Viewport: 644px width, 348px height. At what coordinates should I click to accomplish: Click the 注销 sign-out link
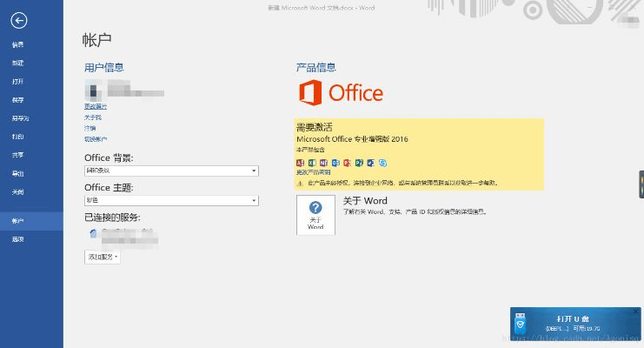pos(90,128)
